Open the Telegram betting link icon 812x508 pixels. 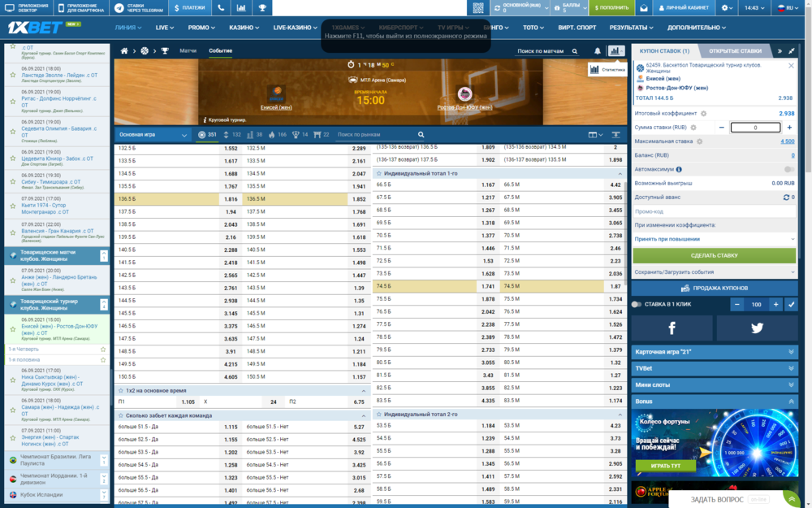tap(119, 8)
